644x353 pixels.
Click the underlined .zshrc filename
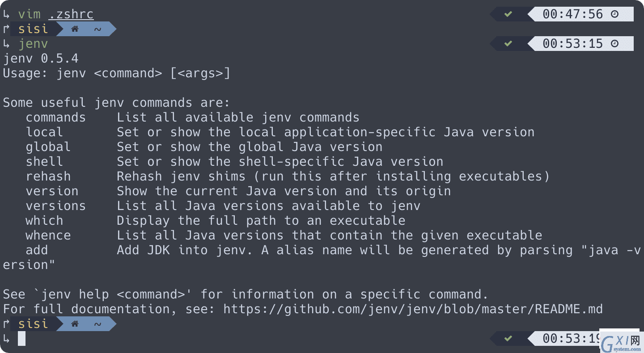pyautogui.click(x=71, y=14)
